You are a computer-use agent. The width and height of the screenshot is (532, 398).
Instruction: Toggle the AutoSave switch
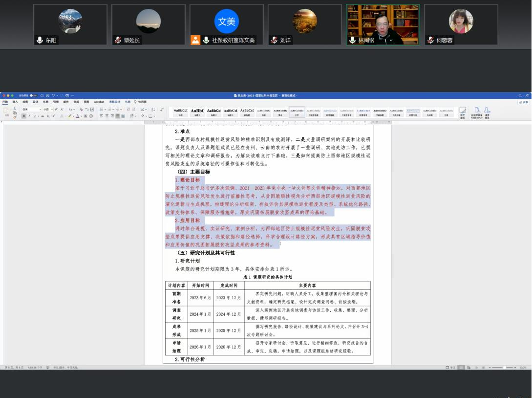click(x=33, y=95)
